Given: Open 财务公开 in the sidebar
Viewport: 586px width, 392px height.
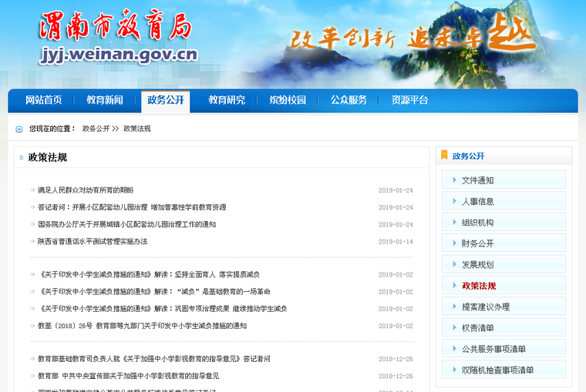Looking at the screenshot, I should coord(503,243).
